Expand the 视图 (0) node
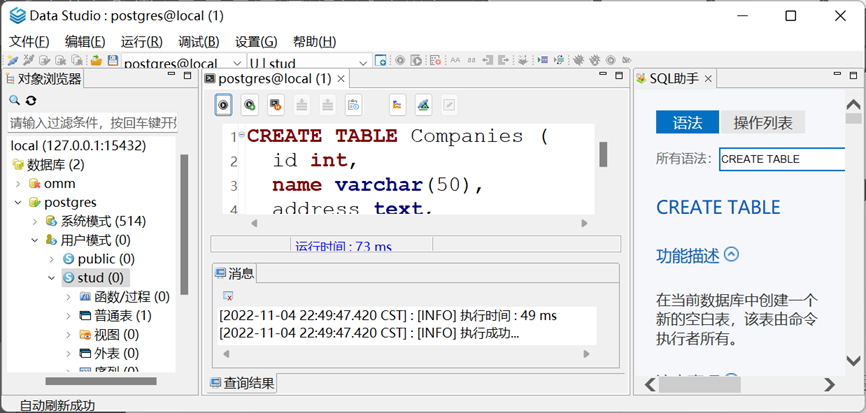This screenshot has width=866, height=413. click(x=68, y=335)
